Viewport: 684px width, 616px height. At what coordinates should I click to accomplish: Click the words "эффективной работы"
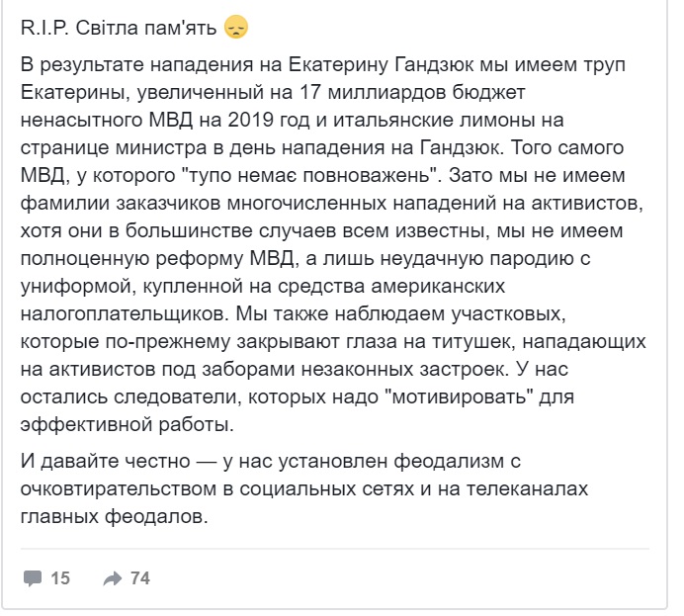pos(127,424)
